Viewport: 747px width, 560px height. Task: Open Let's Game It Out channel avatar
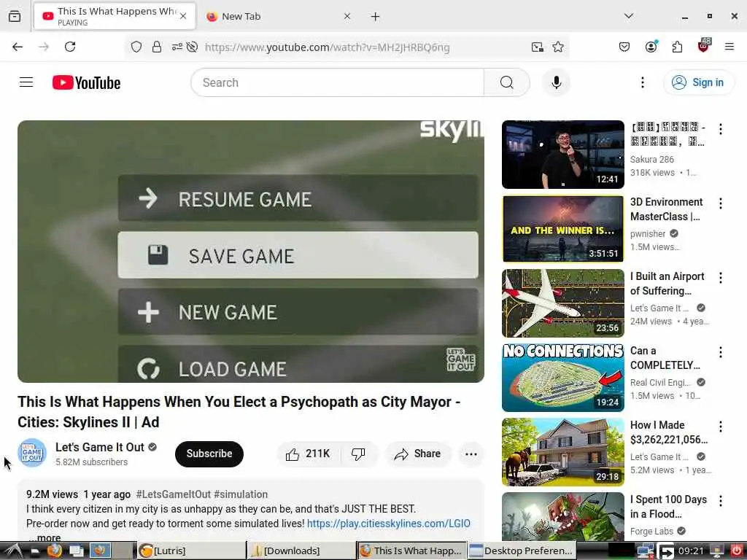tap(32, 453)
